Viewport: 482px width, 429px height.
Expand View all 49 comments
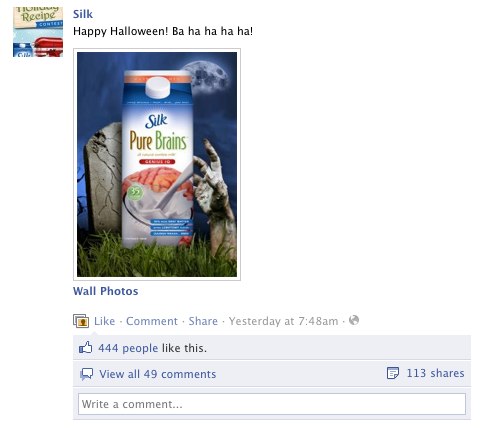pyautogui.click(x=158, y=374)
